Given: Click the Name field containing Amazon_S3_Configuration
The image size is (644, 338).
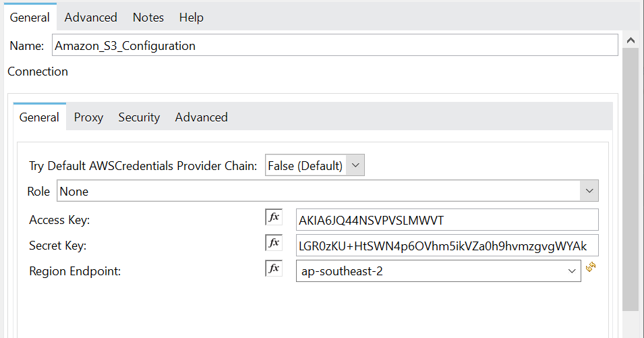Looking at the screenshot, I should [334, 46].
